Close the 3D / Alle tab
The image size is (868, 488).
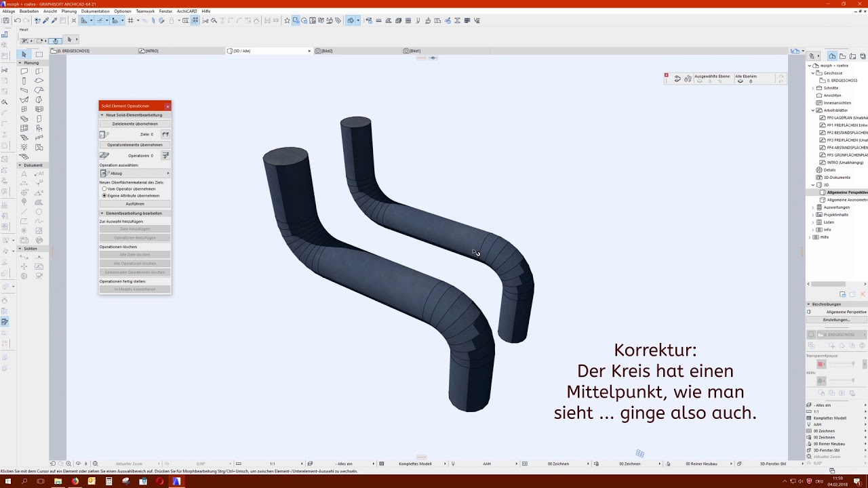pyautogui.click(x=309, y=51)
